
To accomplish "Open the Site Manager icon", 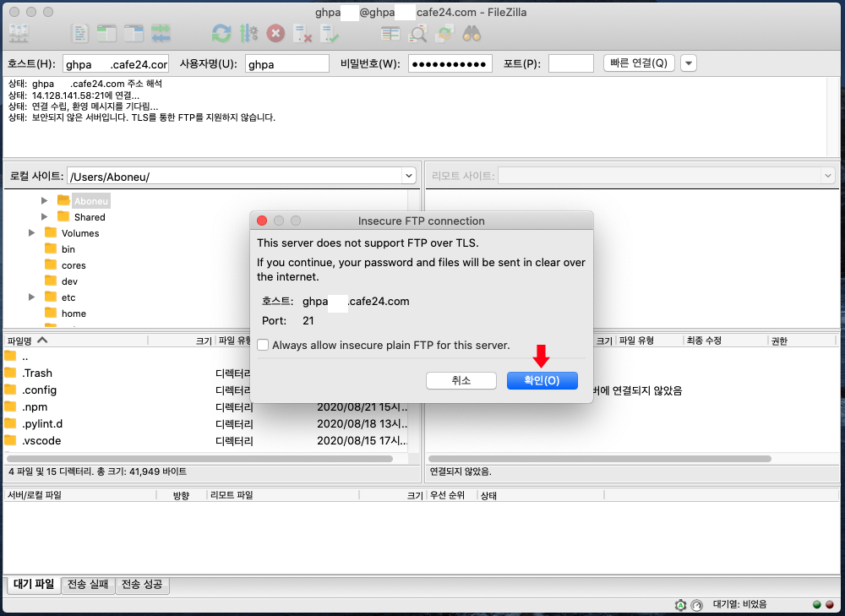I will click(x=19, y=34).
